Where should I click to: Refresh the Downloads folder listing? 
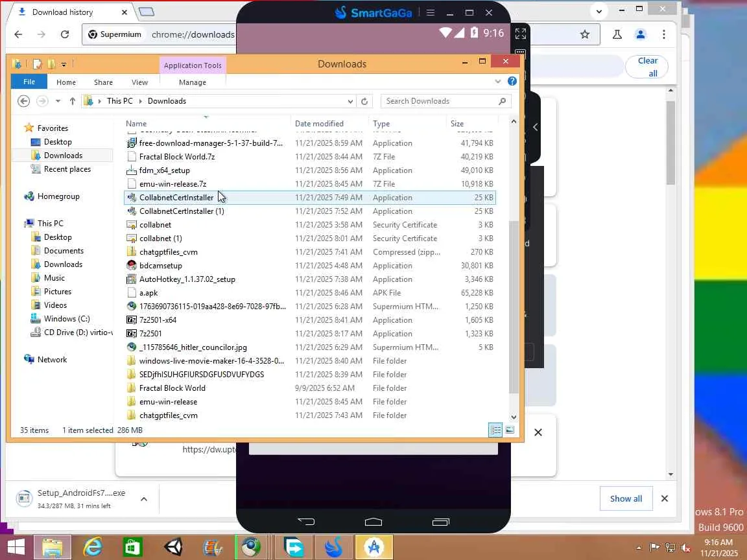click(x=364, y=101)
